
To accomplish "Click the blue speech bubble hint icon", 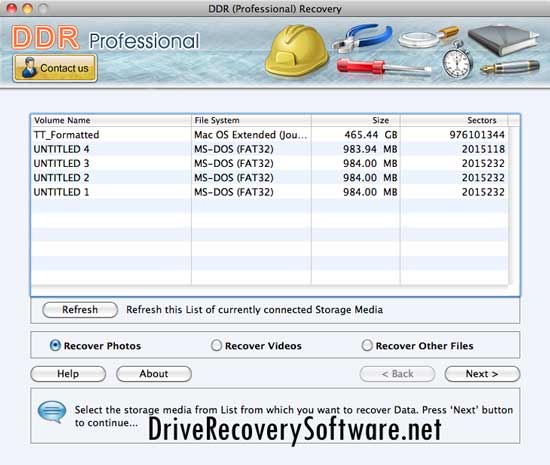I will pyautogui.click(x=52, y=411).
